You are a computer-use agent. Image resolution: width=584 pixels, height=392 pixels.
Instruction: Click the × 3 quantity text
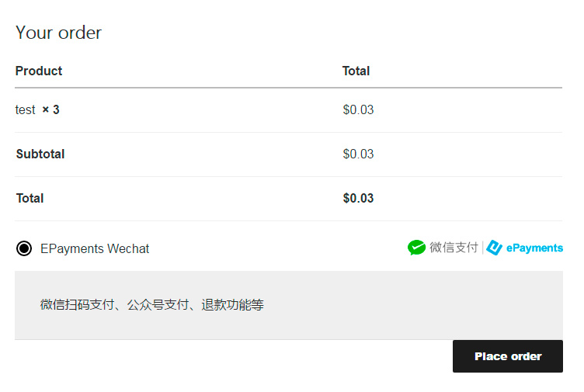[50, 109]
